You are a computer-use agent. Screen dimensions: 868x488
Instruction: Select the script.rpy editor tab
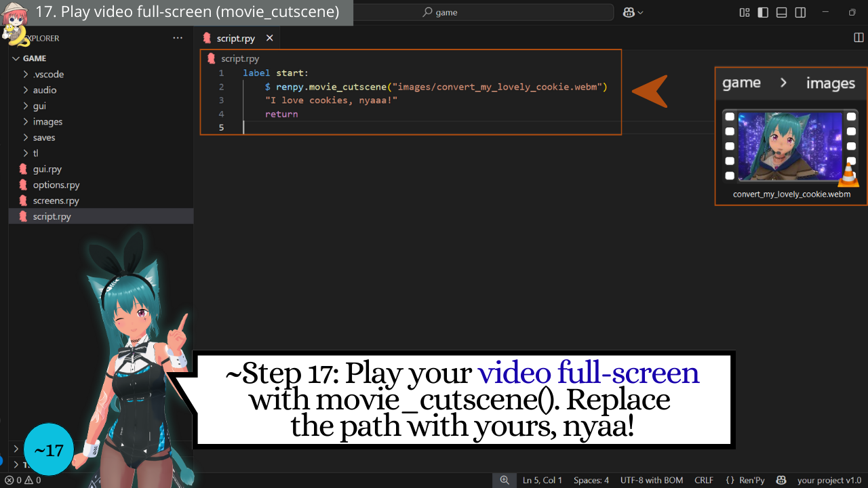tap(236, 39)
